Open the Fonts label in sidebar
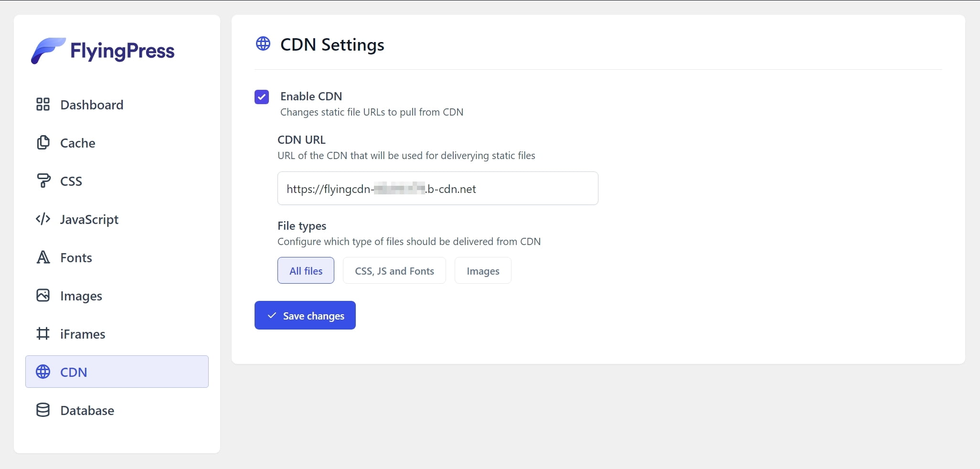The height and width of the screenshot is (469, 980). click(76, 257)
